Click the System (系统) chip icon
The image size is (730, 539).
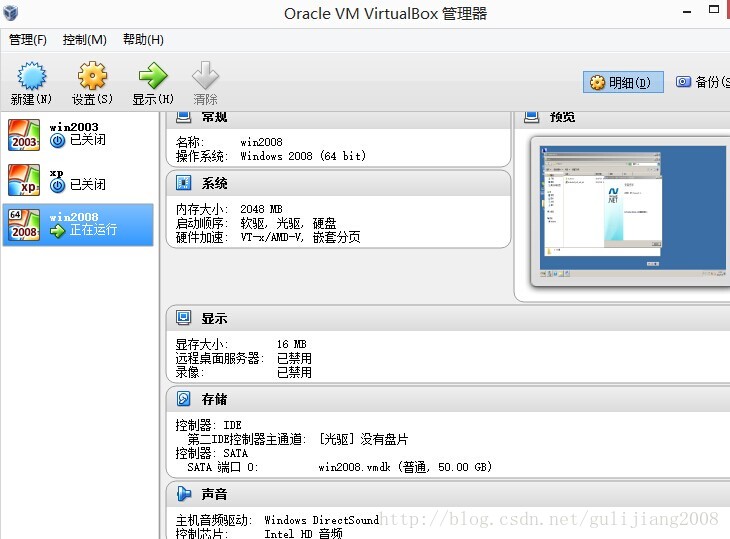click(183, 183)
